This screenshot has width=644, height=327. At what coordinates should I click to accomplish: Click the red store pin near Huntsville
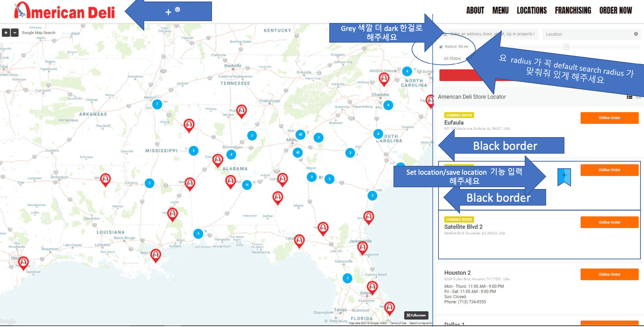pos(242,111)
